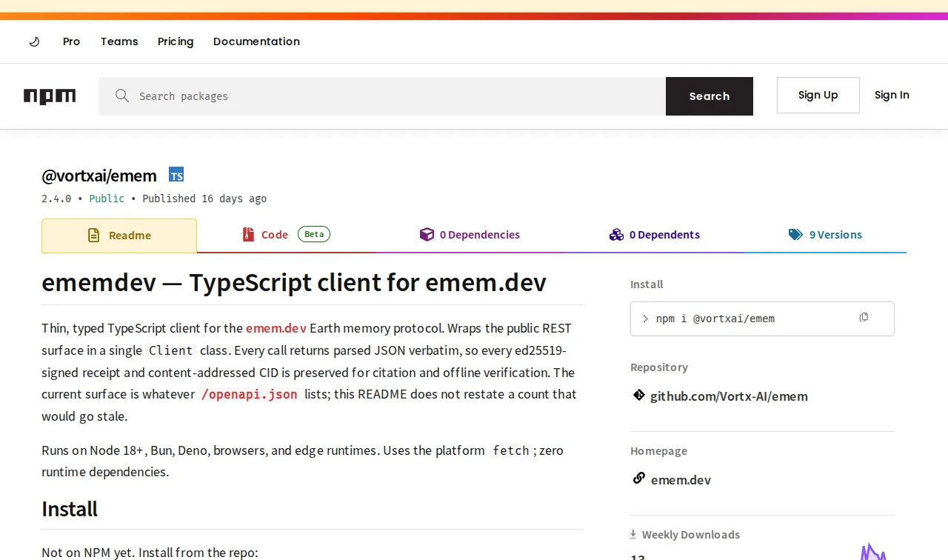The image size is (948, 560).
Task: Open the emem.dev link in readme
Action: coord(276,328)
